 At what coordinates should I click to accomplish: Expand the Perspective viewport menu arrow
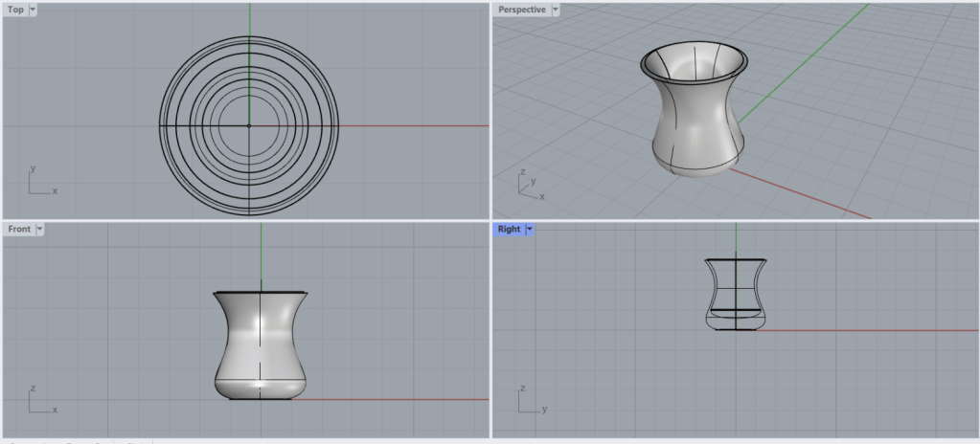pyautogui.click(x=555, y=10)
